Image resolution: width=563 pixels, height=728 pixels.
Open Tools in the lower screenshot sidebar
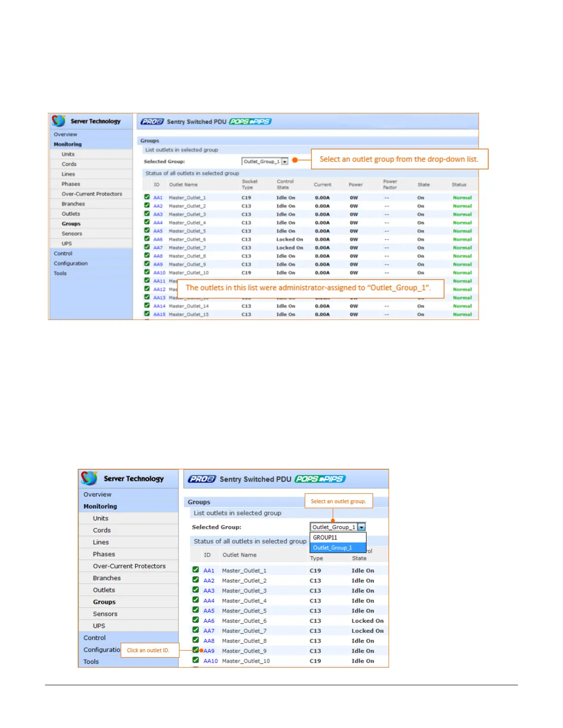91,662
